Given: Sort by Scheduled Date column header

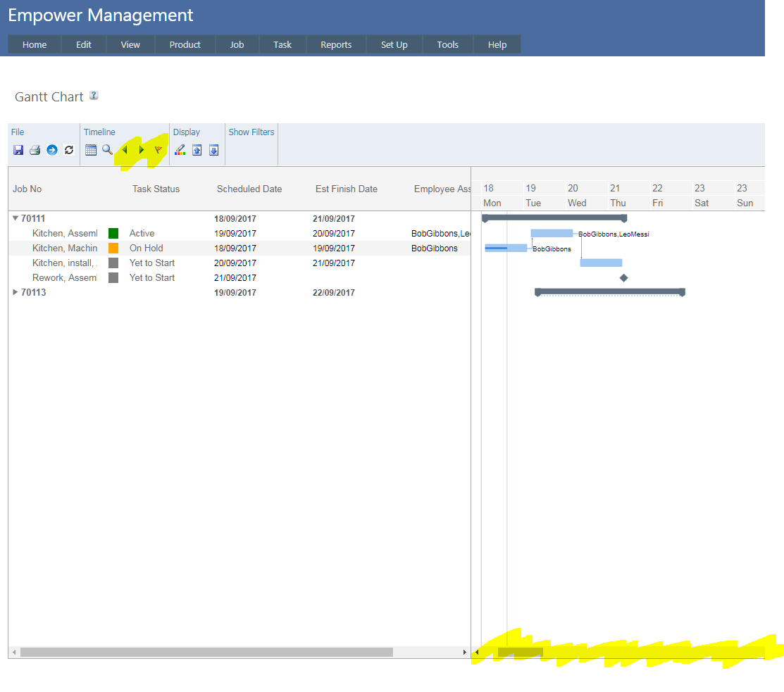Looking at the screenshot, I should click(x=249, y=189).
